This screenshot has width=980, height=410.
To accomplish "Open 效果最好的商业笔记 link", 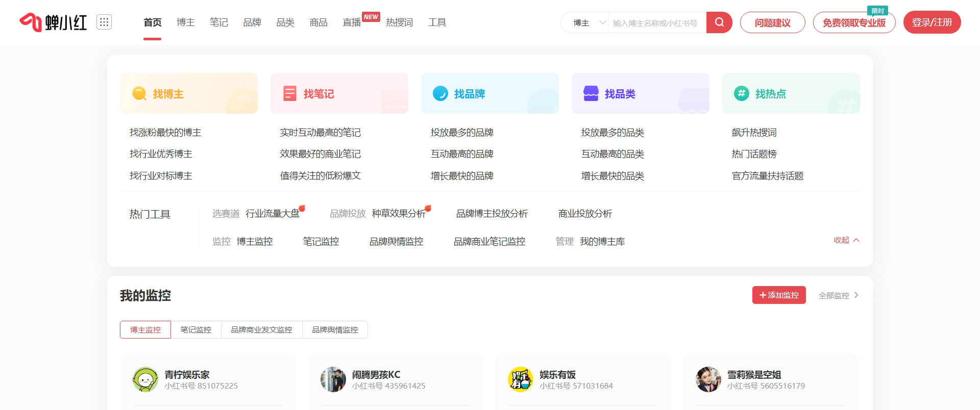I will tap(320, 154).
